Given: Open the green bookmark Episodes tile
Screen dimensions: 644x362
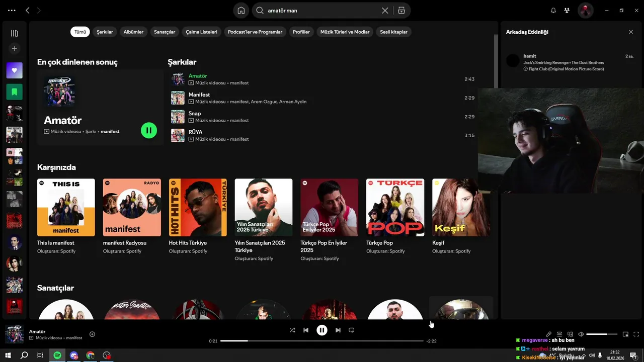Looking at the screenshot, I should [x=14, y=92].
